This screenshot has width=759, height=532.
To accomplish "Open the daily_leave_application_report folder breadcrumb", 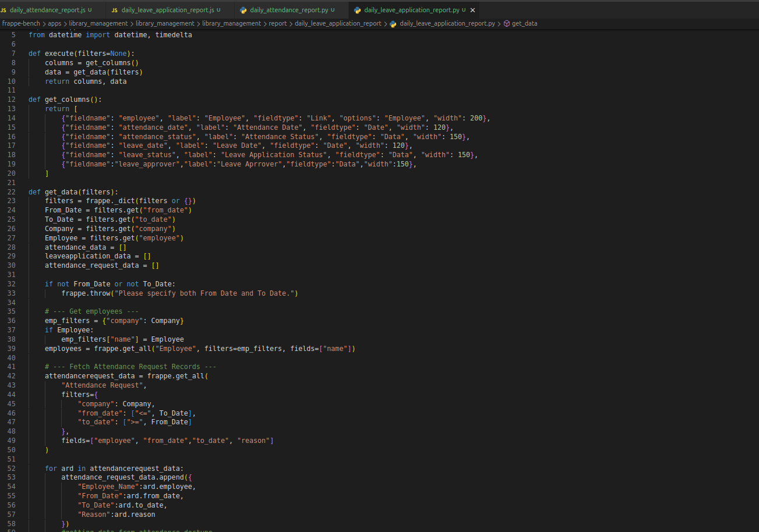I will [337, 24].
